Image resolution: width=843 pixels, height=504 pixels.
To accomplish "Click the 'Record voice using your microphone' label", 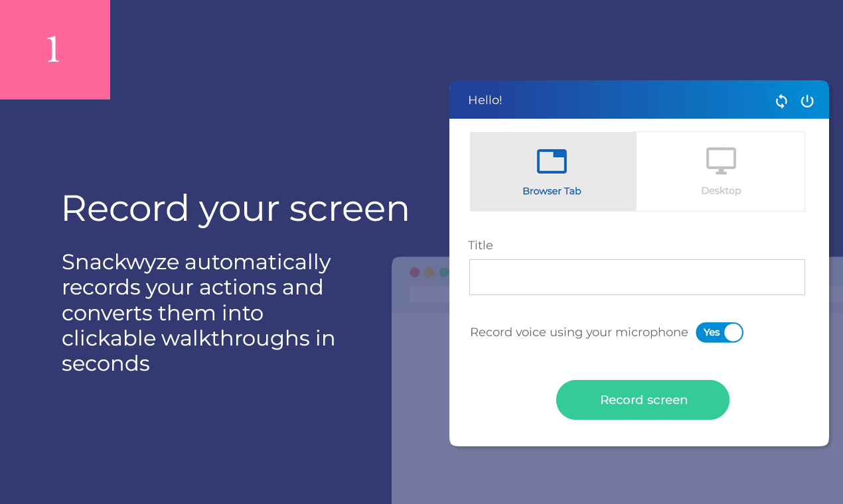I will (579, 332).
